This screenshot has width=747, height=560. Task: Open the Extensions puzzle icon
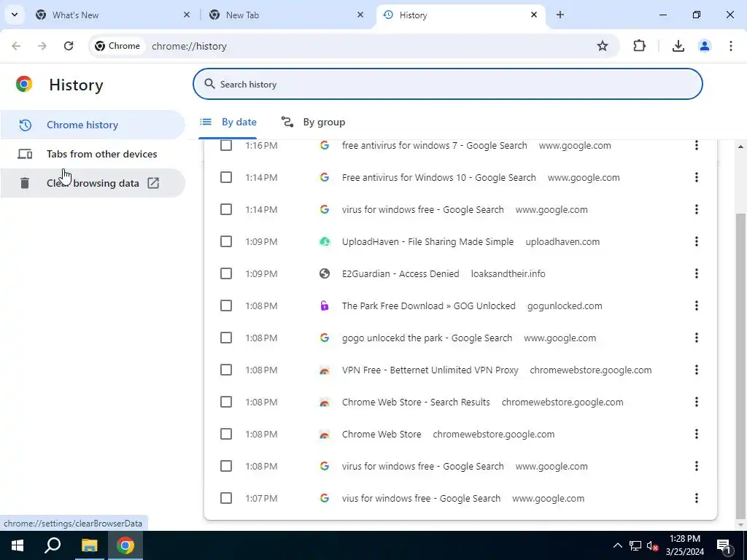pos(639,46)
